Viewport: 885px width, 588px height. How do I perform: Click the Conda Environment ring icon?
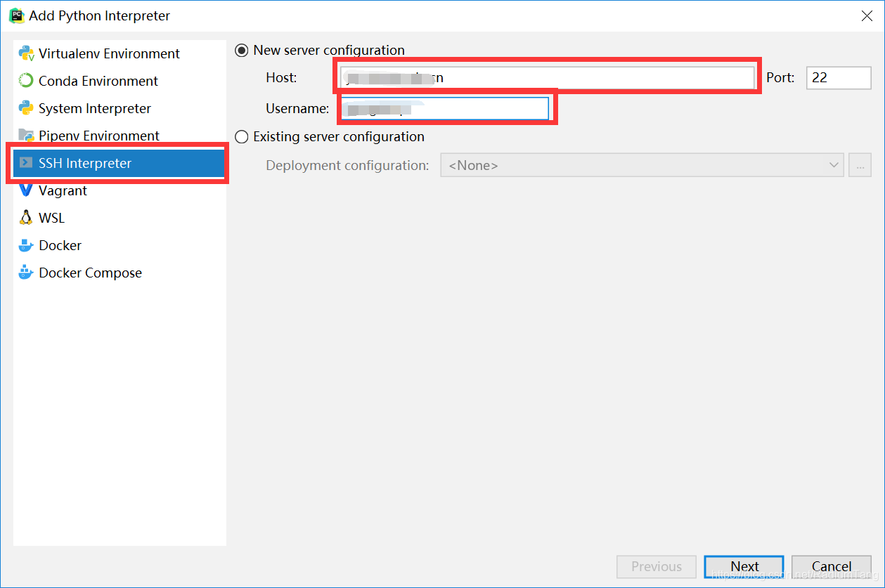coord(26,81)
